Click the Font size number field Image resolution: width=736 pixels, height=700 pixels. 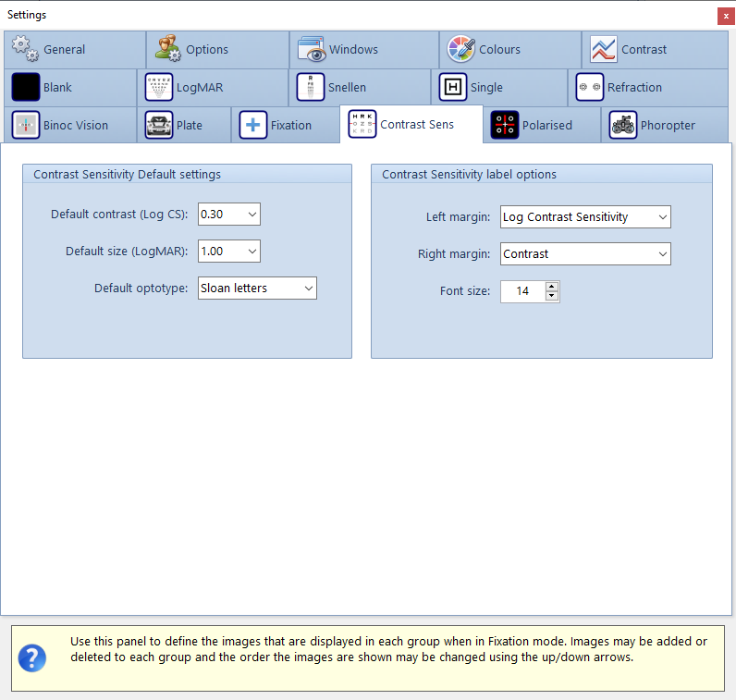point(522,291)
